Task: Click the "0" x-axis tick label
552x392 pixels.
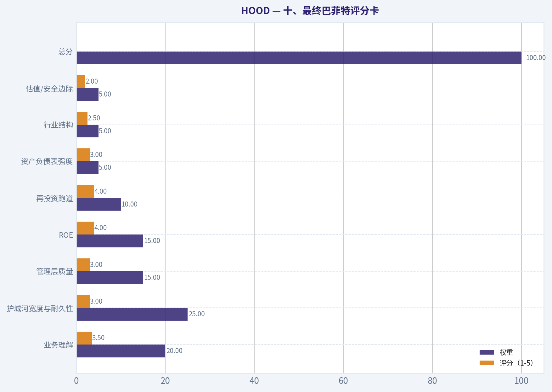Action: pyautogui.click(x=76, y=381)
